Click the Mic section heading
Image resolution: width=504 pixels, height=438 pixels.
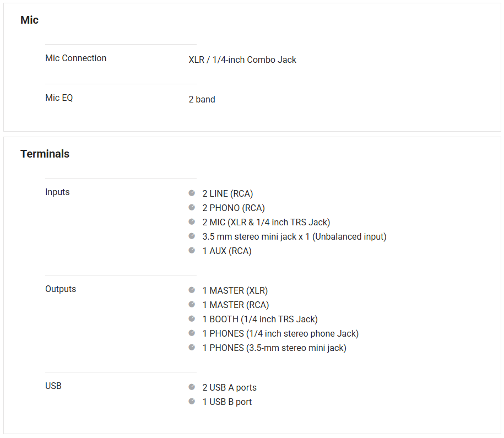coord(29,20)
